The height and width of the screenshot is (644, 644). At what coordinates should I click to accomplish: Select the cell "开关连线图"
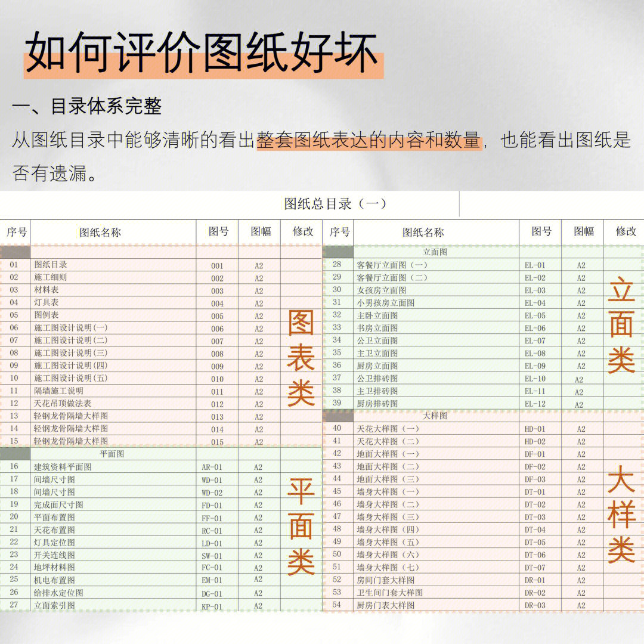(54, 555)
